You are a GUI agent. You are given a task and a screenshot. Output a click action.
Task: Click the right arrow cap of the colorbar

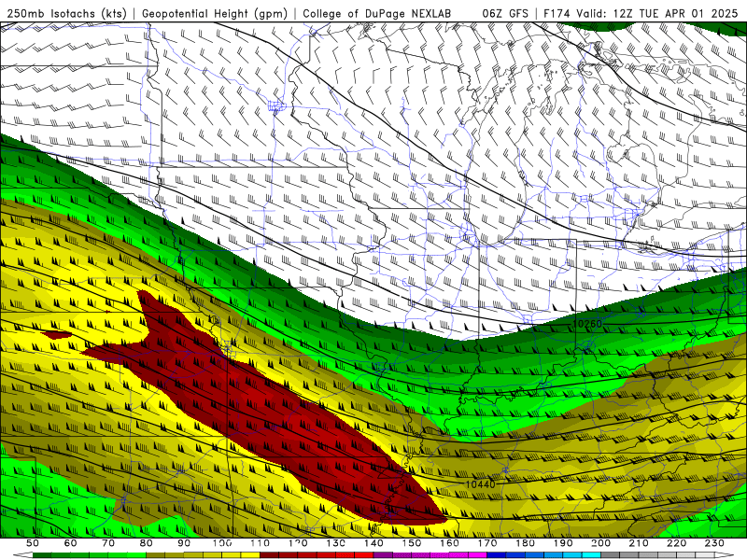click(725, 555)
